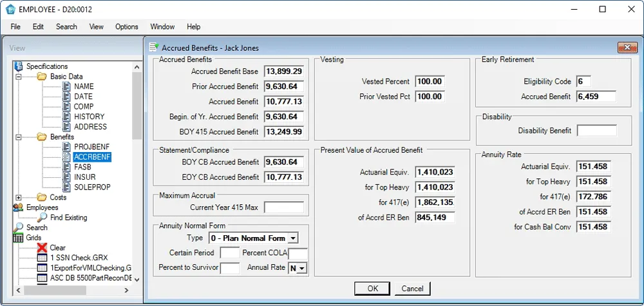Image resolution: width=644 pixels, height=306 pixels.
Task: Click the FASB document icon
Action: [x=67, y=167]
